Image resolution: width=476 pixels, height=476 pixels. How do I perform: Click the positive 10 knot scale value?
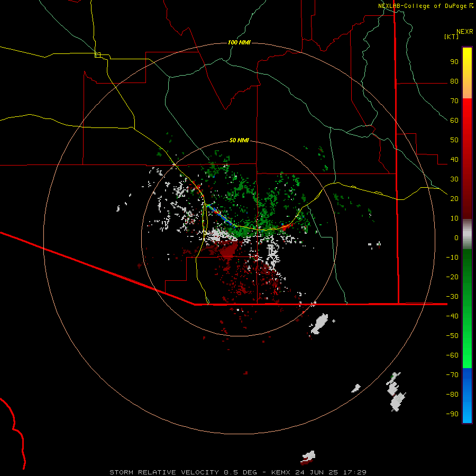click(x=454, y=218)
